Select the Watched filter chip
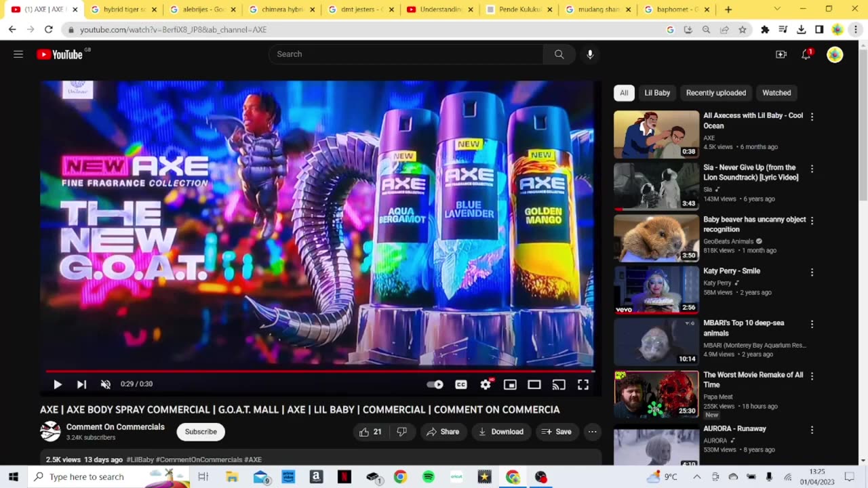The image size is (868, 488). [776, 93]
